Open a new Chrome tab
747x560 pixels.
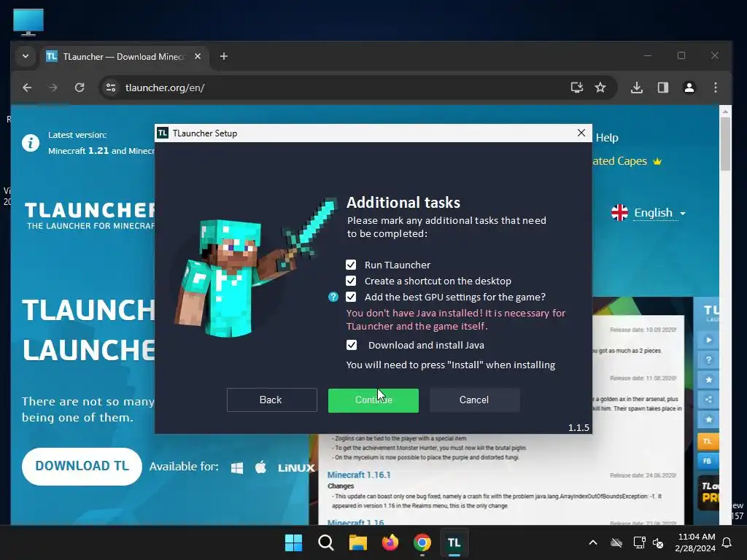click(x=224, y=56)
